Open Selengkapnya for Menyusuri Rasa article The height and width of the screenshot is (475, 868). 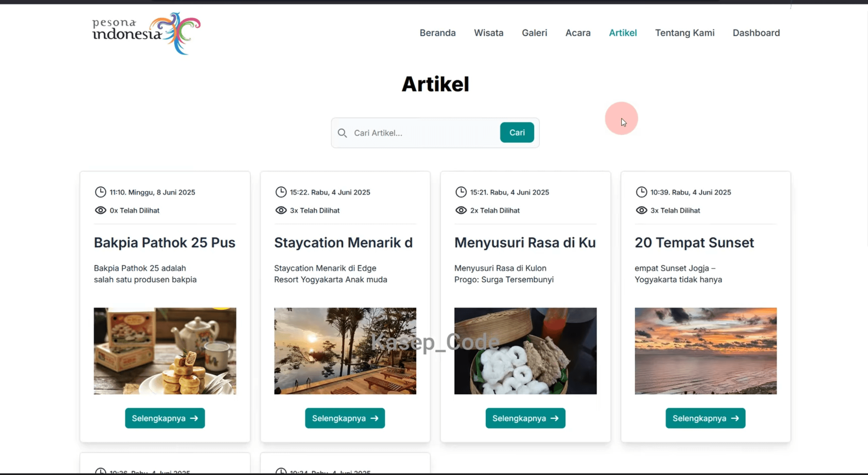525,418
